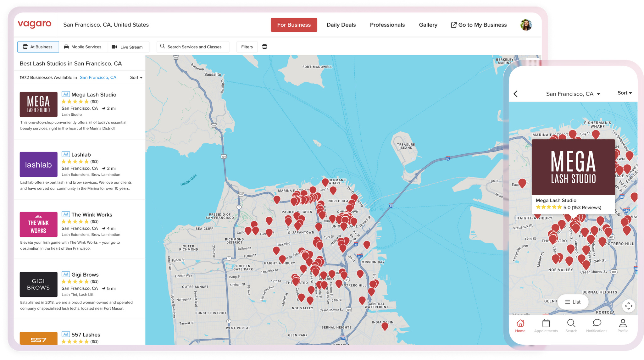The image size is (644, 360).
Task: Click '1972 Businesses Available in' text
Action: pyautogui.click(x=48, y=78)
